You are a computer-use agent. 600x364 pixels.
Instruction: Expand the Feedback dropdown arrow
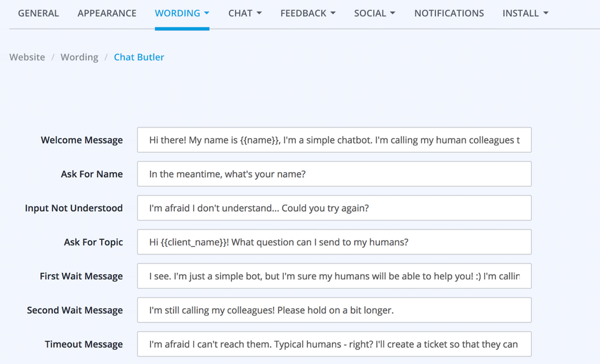tap(333, 13)
